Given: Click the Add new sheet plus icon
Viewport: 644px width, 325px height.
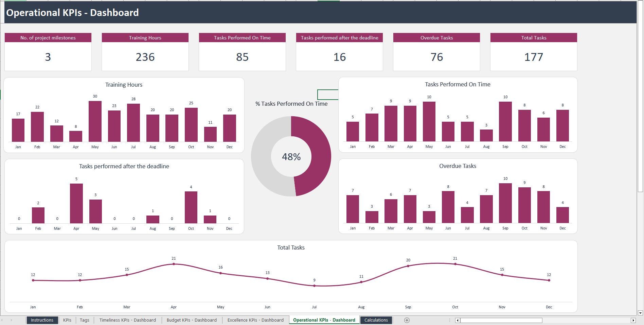Looking at the screenshot, I should coord(406,320).
